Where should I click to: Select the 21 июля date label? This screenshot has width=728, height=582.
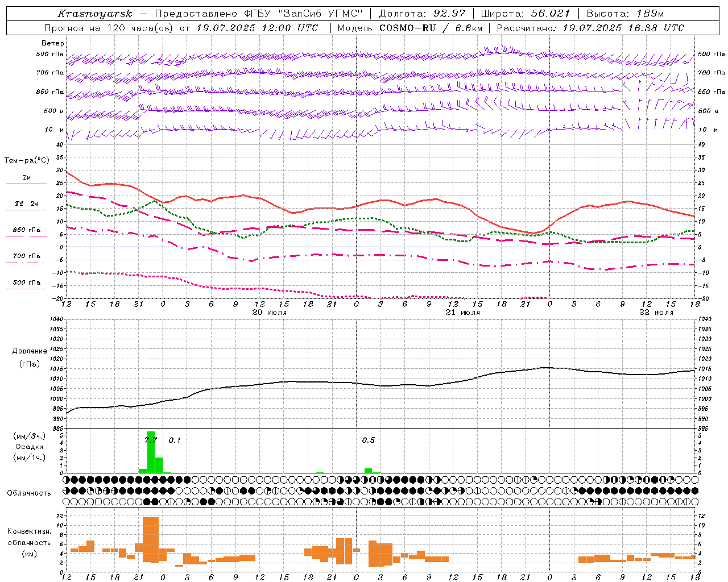(462, 313)
